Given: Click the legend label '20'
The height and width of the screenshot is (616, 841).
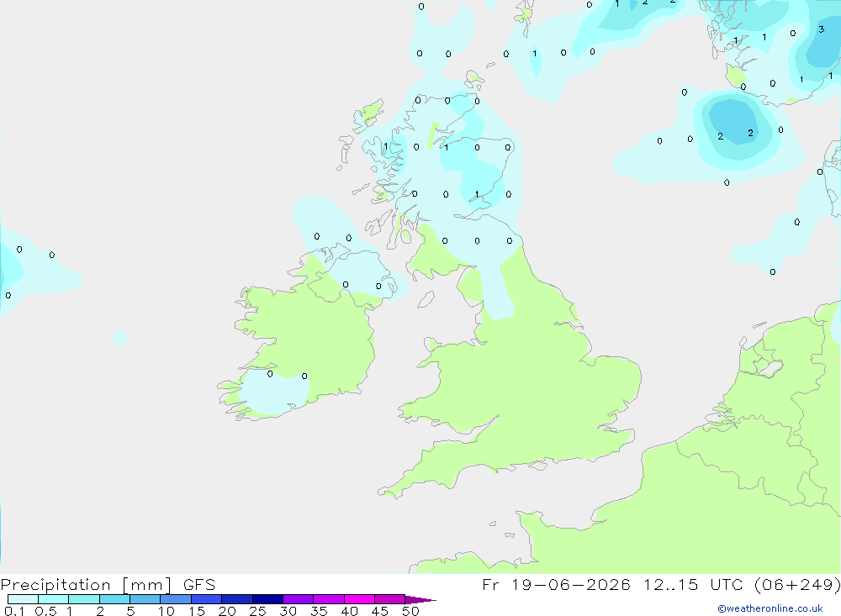Looking at the screenshot, I should 227,611.
